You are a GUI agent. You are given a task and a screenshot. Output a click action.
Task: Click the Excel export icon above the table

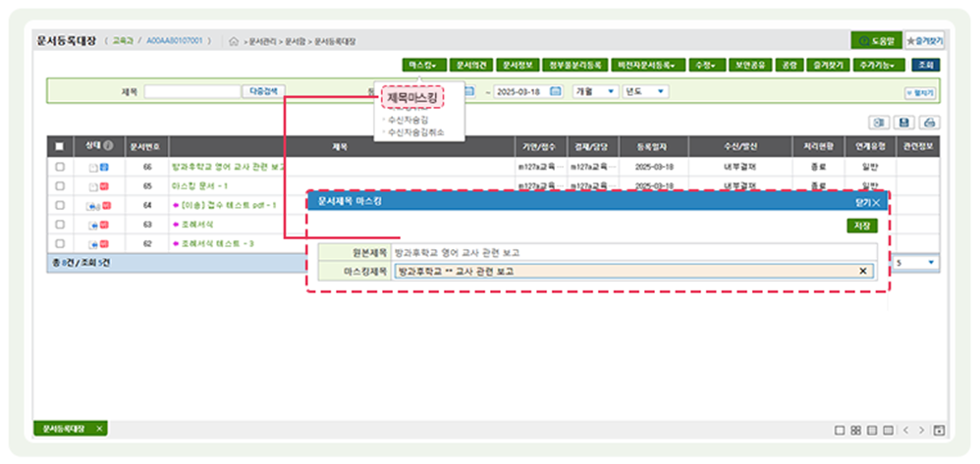[x=879, y=123]
